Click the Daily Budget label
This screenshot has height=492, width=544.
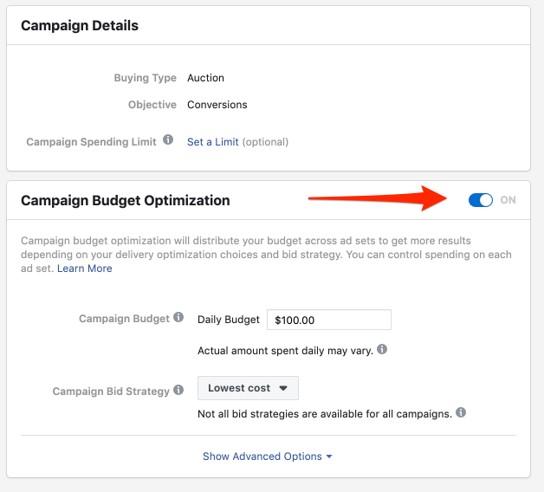[x=228, y=320]
